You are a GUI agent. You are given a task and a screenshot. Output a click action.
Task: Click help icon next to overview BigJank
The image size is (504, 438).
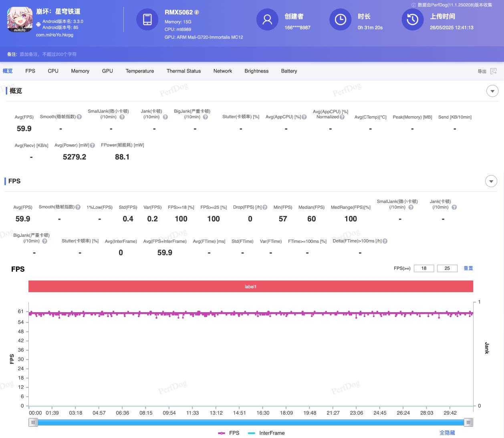206,117
